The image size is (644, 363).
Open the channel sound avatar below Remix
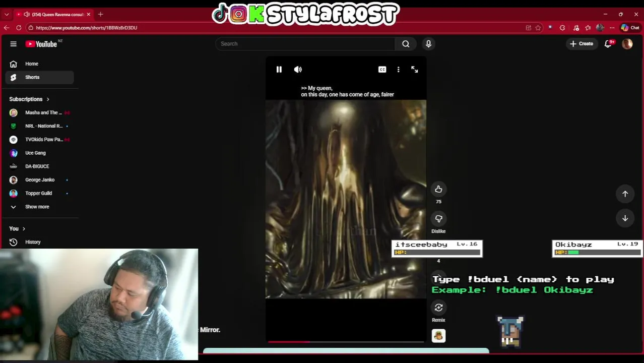pos(438,336)
